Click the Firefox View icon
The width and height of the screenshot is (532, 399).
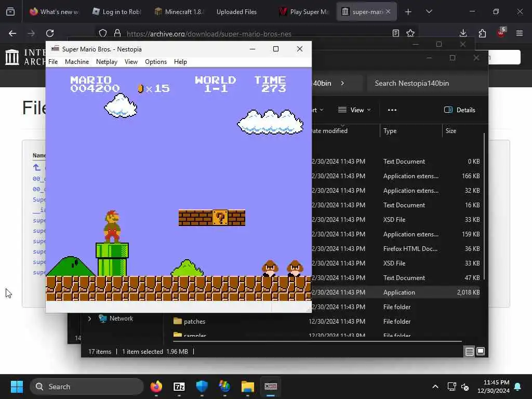10,11
